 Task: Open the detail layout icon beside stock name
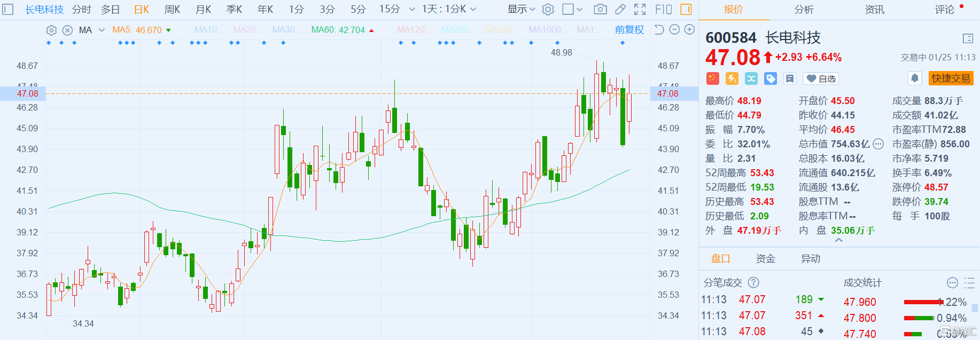coord(968,38)
